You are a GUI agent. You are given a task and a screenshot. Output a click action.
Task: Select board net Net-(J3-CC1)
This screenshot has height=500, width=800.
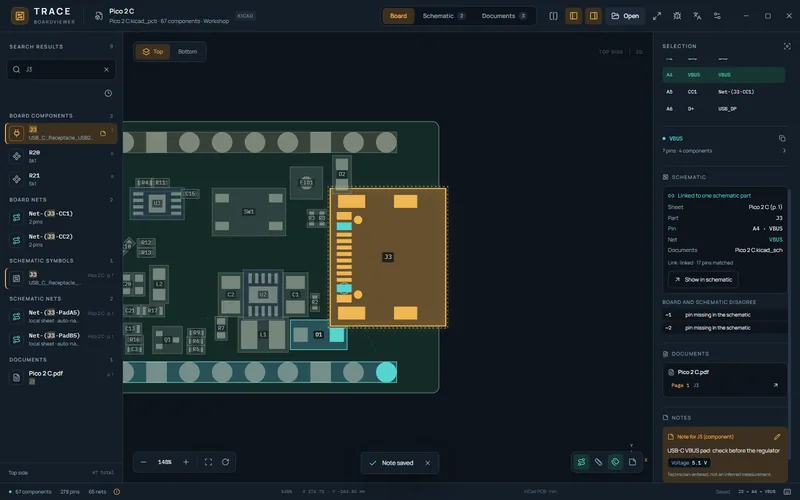click(61, 217)
